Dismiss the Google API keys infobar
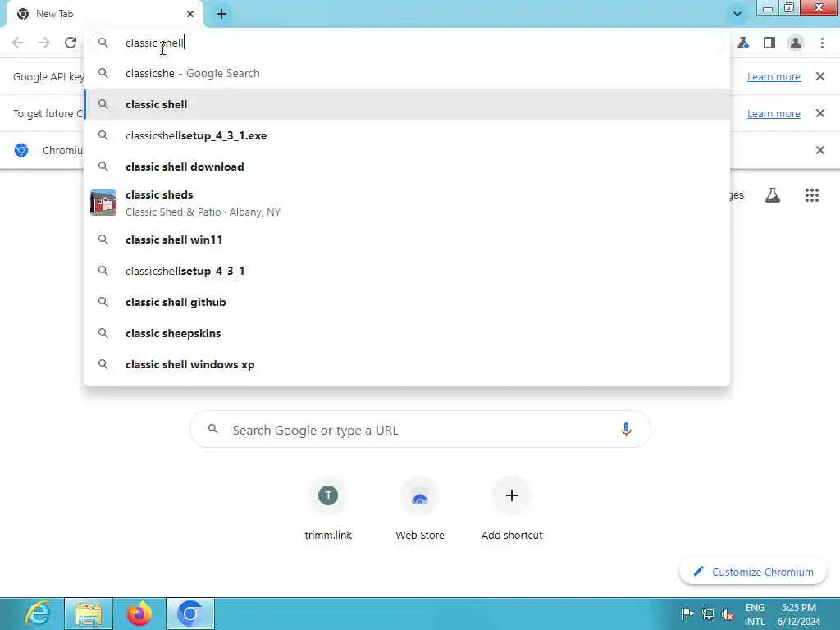Viewport: 840px width, 630px height. pyautogui.click(x=820, y=76)
